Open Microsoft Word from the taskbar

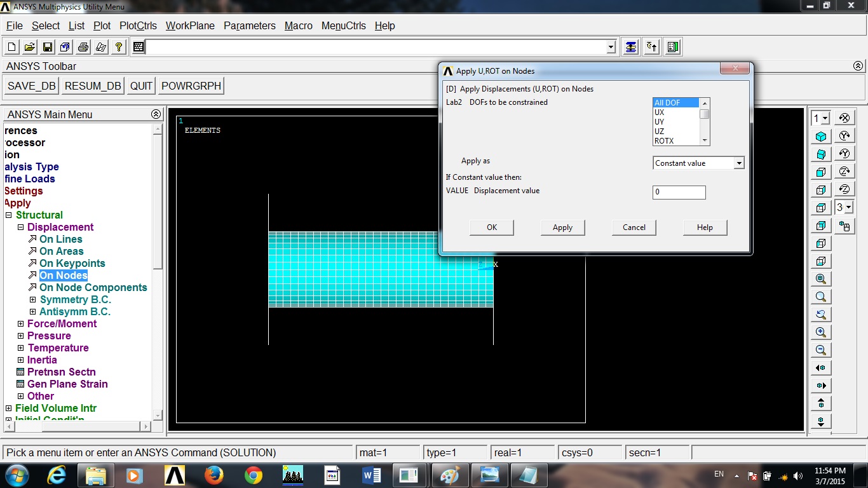click(372, 475)
